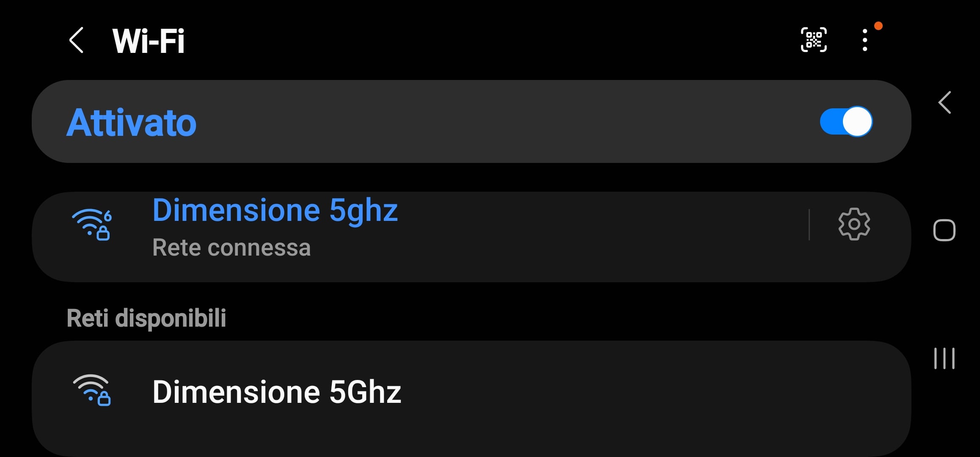Select the connected network Dimensione 5ghz
The width and height of the screenshot is (980, 457).
(x=275, y=210)
